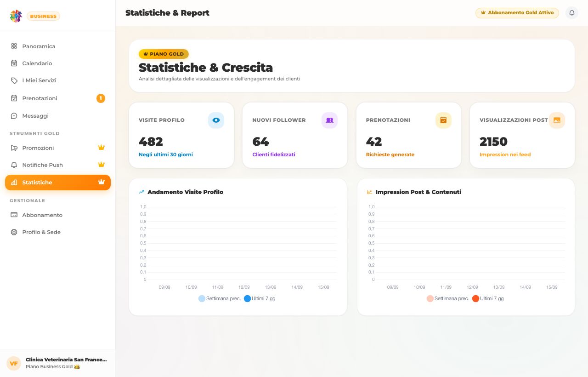Click the calendar icon on Prenotazioni card
Screen dimensions: 588x377
(x=443, y=120)
